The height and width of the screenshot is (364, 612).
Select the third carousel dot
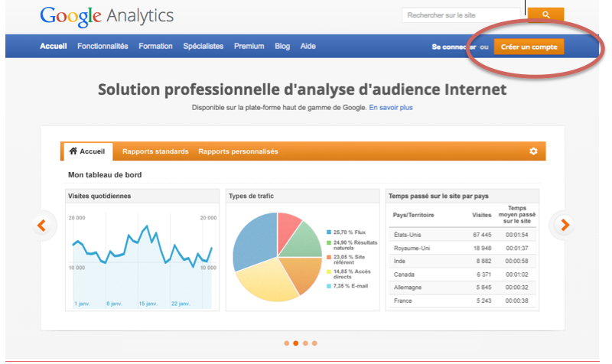[305, 343]
